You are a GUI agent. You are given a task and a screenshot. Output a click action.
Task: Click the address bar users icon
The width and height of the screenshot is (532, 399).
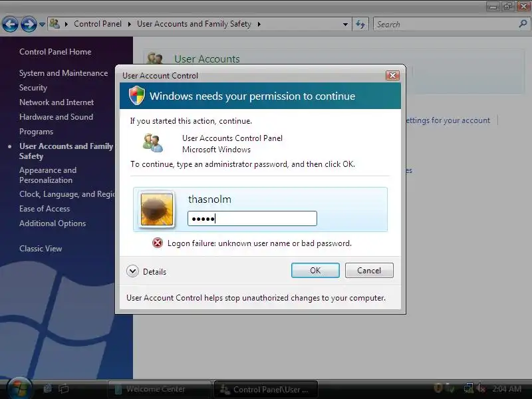coord(55,24)
